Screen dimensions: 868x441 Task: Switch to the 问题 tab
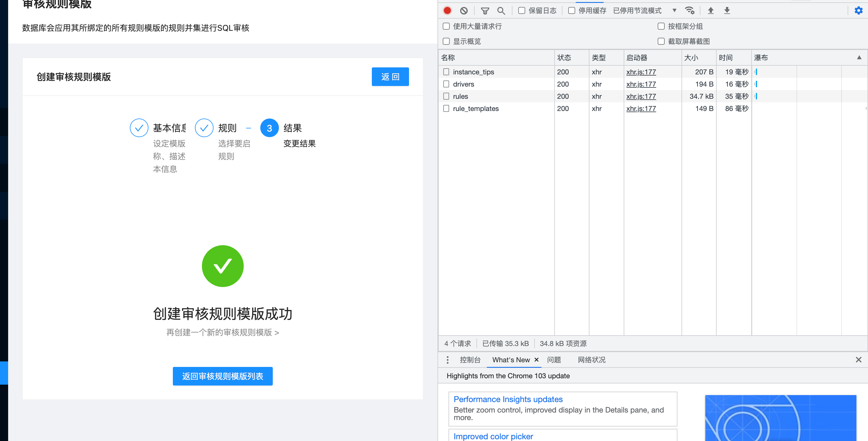pyautogui.click(x=554, y=360)
